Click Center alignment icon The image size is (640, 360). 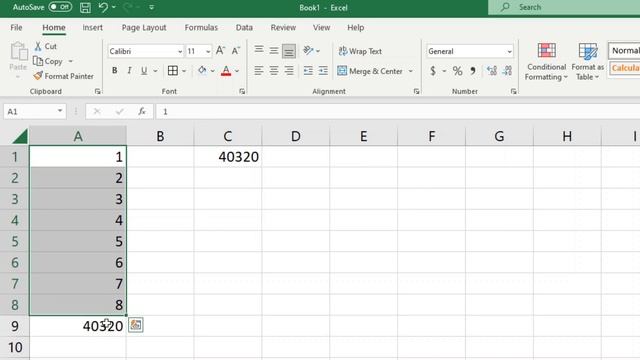click(274, 71)
